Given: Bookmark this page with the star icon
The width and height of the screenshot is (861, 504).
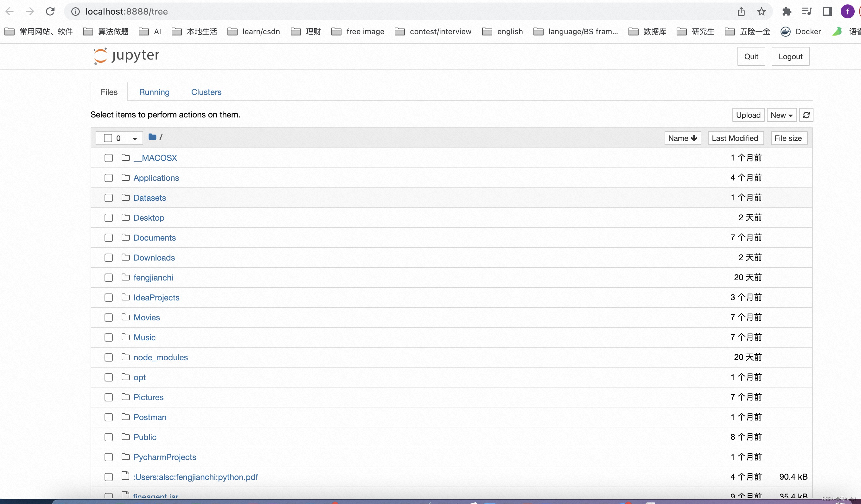Looking at the screenshot, I should tap(761, 12).
